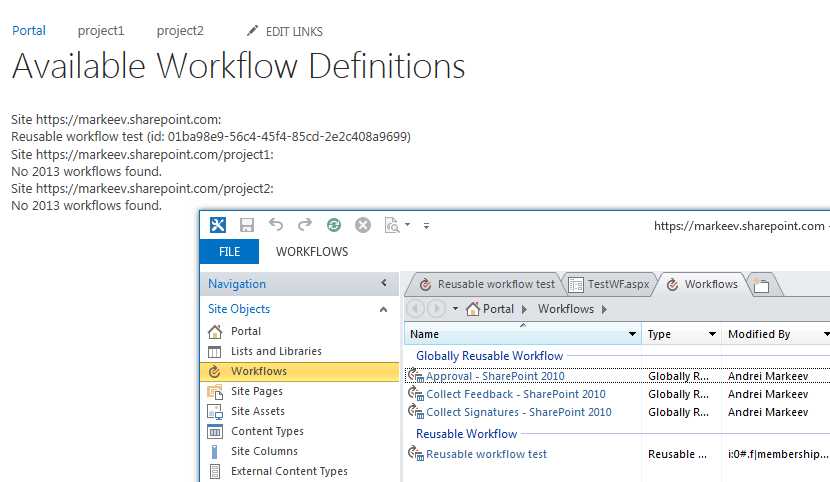This screenshot has height=482, width=830.
Task: Open a new tab button
Action: click(x=761, y=285)
